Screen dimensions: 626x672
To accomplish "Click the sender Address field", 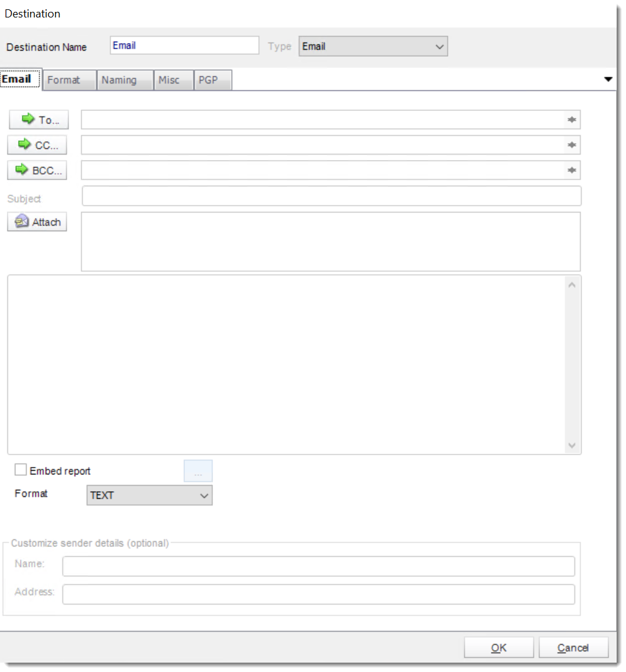I will [318, 595].
